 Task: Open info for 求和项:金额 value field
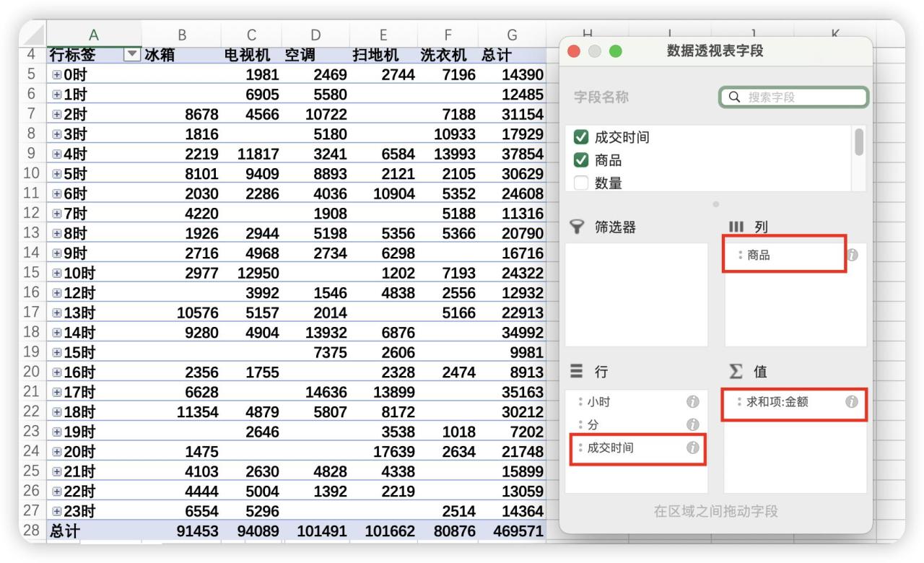[x=851, y=402]
